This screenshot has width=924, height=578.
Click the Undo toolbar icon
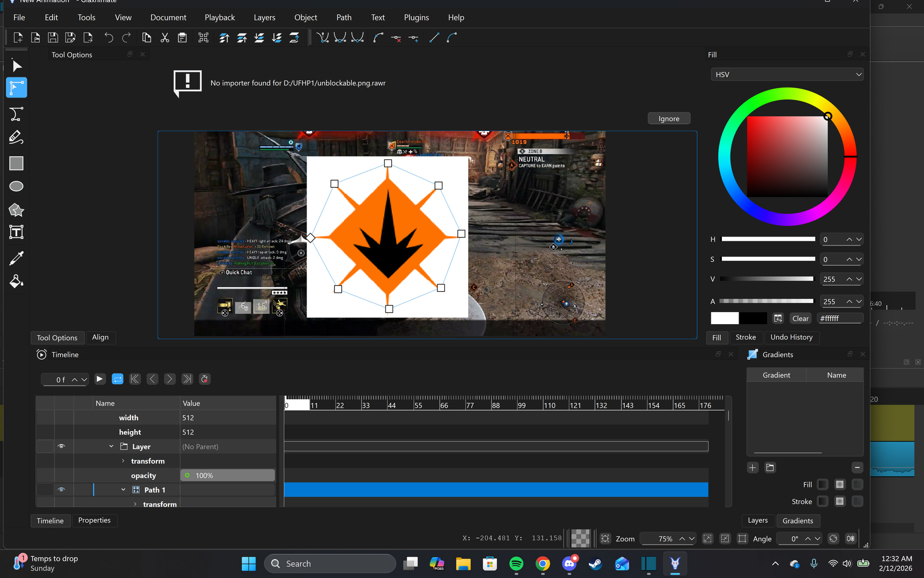pyautogui.click(x=109, y=38)
